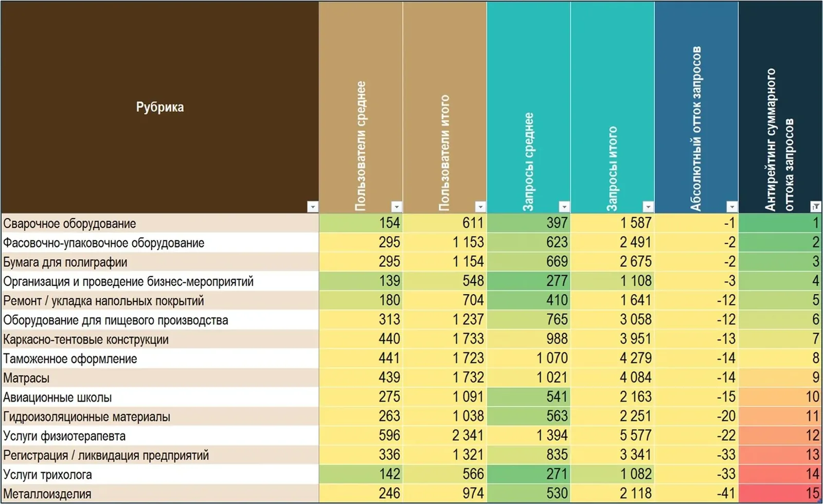Select Организация и проведение бизнес-мероприятий cell

(160, 281)
